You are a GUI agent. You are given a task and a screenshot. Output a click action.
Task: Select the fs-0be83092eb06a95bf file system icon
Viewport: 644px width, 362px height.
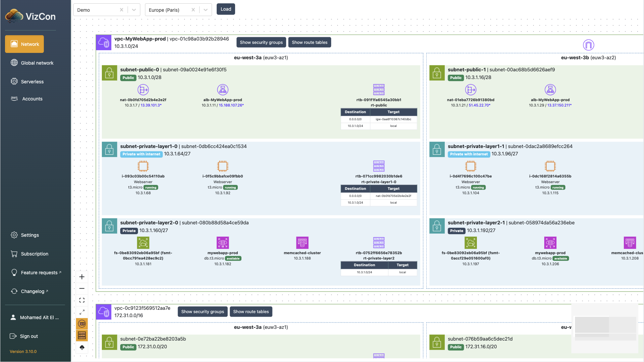click(x=143, y=242)
